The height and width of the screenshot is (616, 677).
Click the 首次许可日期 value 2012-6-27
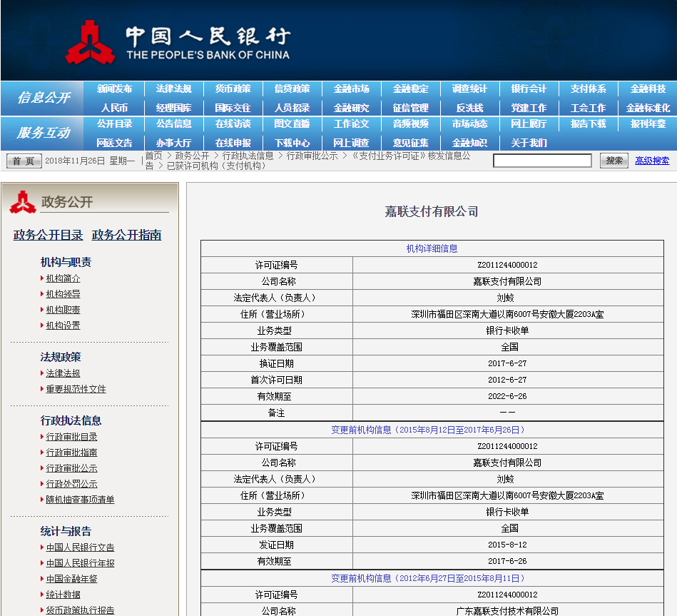[x=507, y=380]
